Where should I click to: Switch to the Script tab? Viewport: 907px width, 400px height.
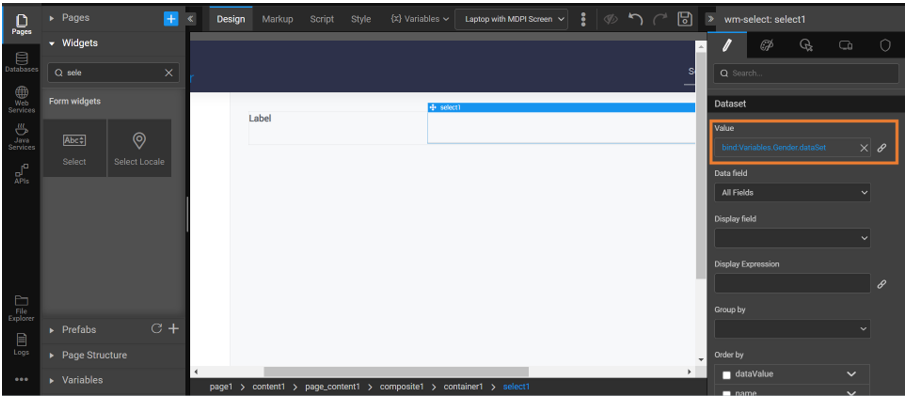322,19
